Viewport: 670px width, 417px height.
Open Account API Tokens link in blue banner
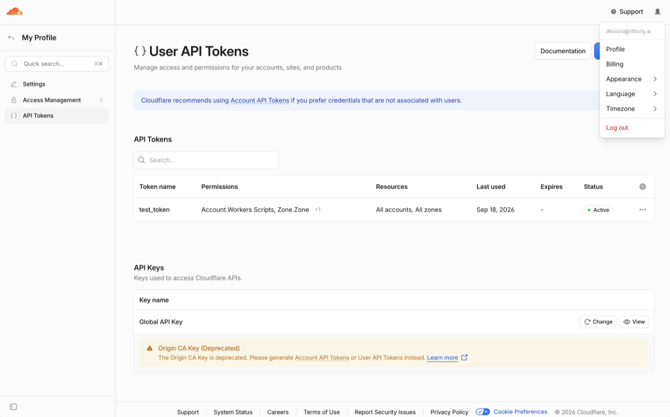[260, 100]
